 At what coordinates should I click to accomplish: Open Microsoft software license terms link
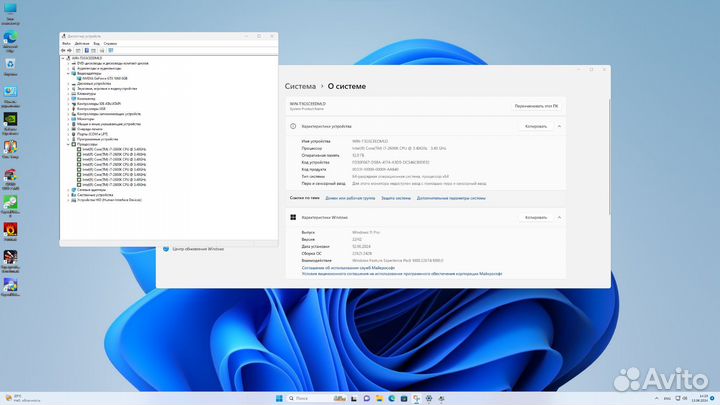(402, 274)
